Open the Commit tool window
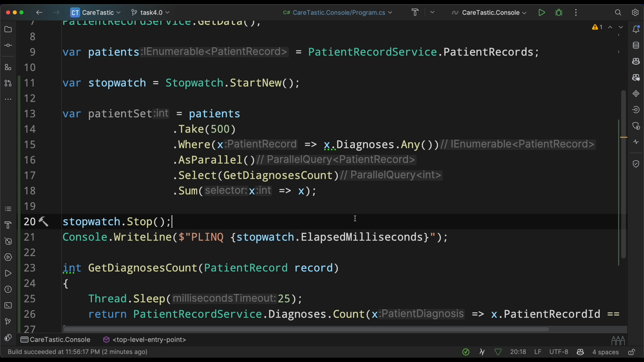Image resolution: width=644 pixels, height=362 pixels. (x=8, y=45)
